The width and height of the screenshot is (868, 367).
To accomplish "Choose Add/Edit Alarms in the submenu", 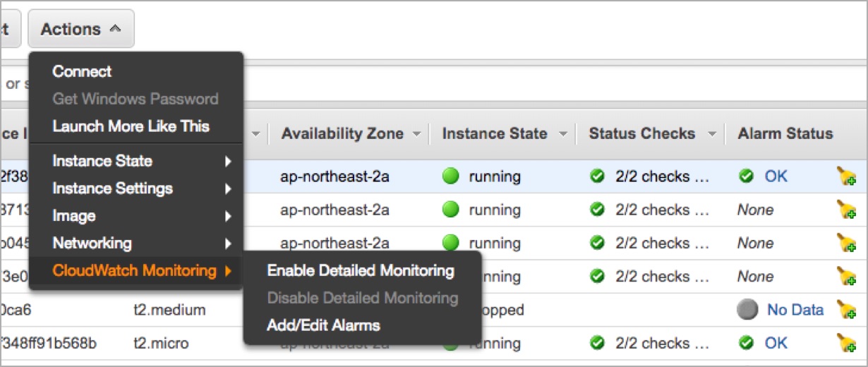I will 323,325.
